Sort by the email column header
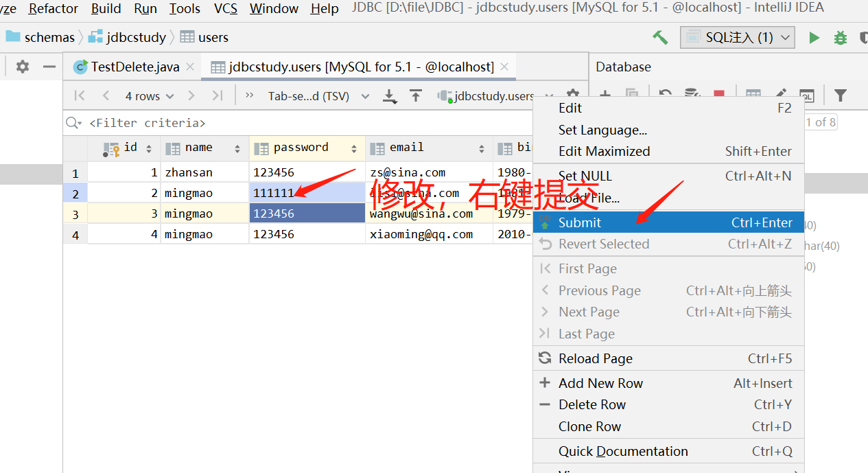Viewport: 868px width, 473px height. (x=428, y=148)
